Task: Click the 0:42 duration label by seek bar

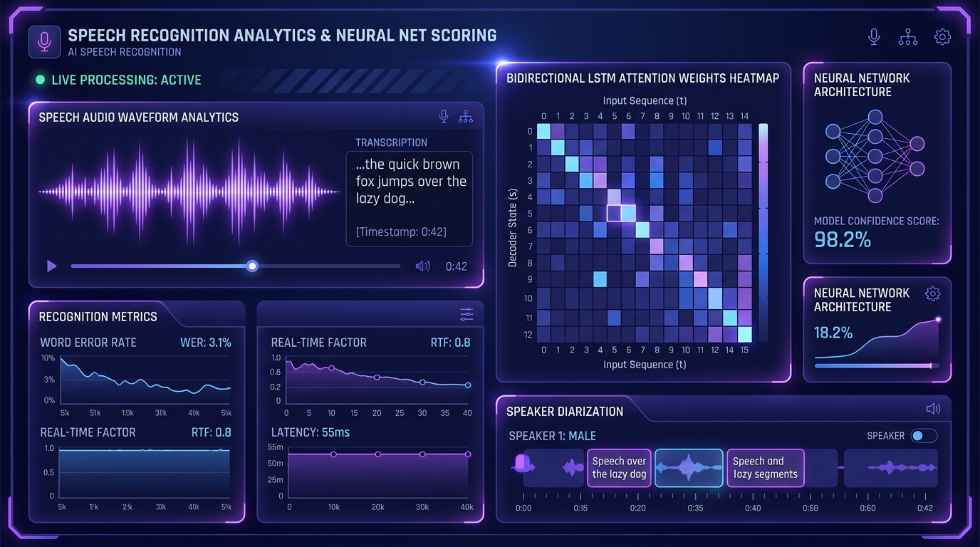Action: pos(457,266)
